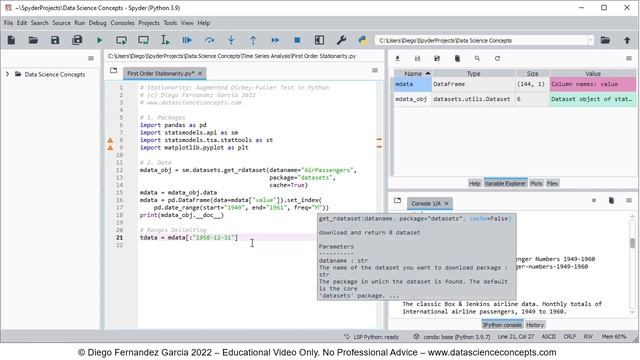
Task: Browse editor tabs list button
Action: (113, 71)
